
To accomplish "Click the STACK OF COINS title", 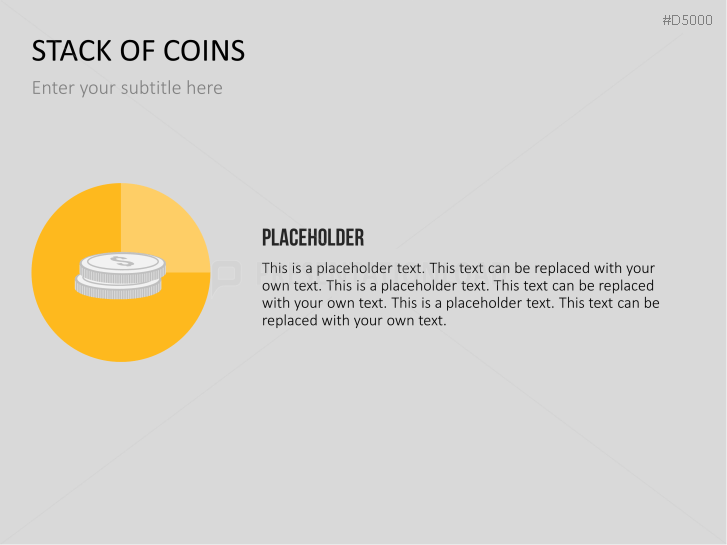I will 138,51.
